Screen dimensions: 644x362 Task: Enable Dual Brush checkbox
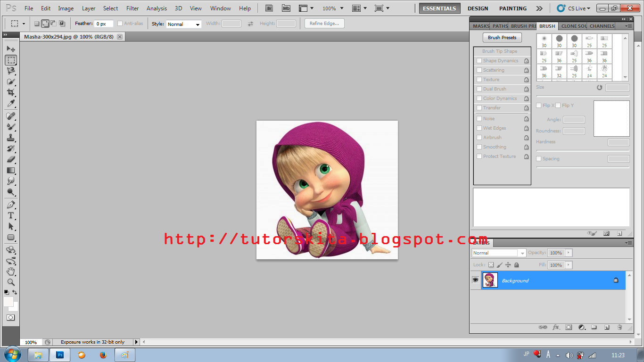[x=479, y=89]
